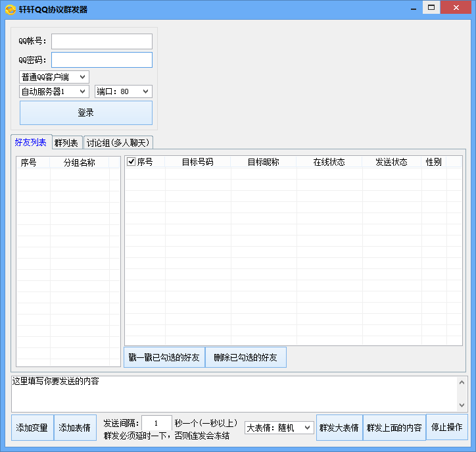Click the message box scroll down arrow
Viewport: 476px width, 452px height.
(x=462, y=405)
